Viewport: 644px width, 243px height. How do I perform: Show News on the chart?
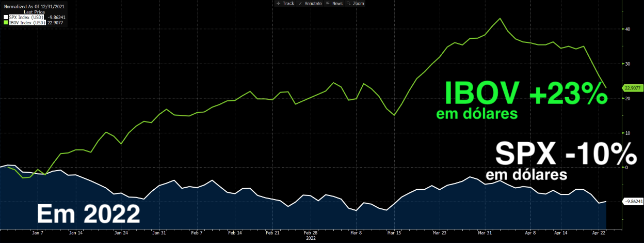coord(334,3)
